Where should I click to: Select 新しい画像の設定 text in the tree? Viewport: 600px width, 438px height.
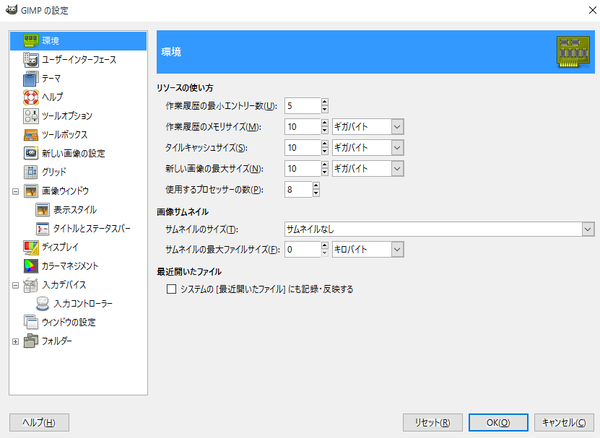(x=73, y=153)
